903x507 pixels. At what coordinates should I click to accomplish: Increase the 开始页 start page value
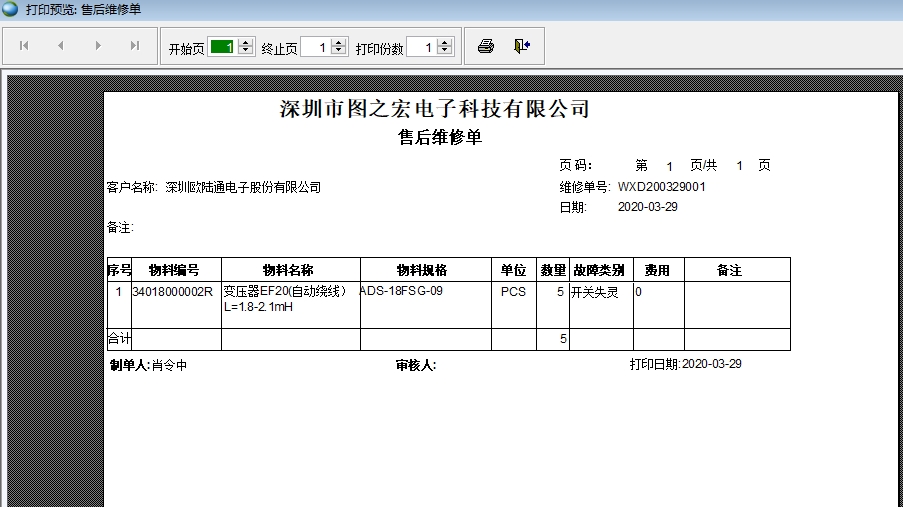(245, 43)
